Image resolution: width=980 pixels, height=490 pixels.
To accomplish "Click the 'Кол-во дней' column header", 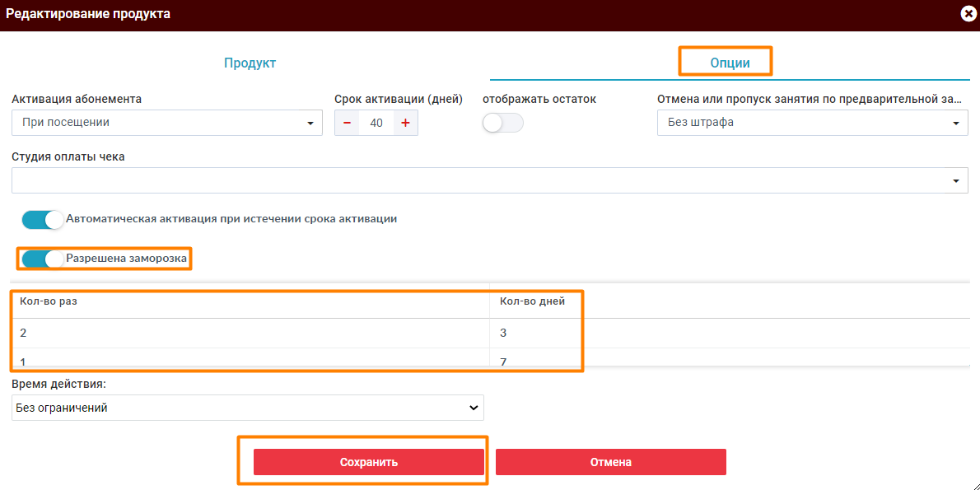I will coord(532,301).
